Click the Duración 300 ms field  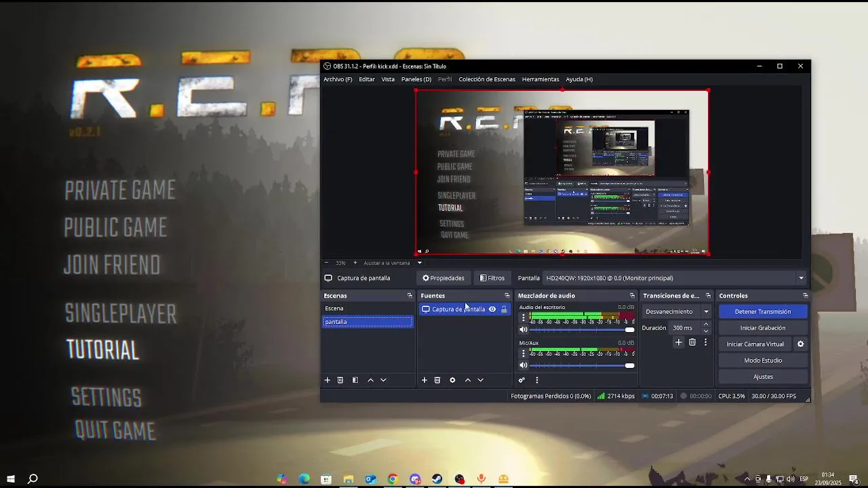tap(685, 328)
